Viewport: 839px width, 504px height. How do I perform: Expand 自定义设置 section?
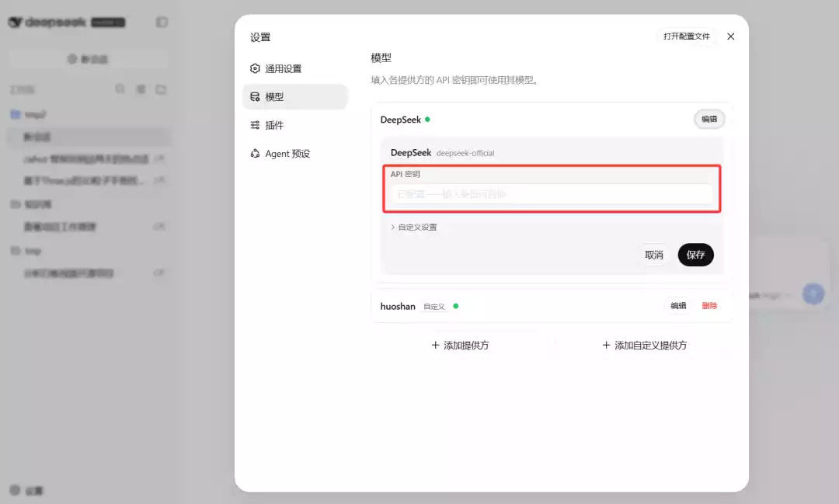click(413, 227)
